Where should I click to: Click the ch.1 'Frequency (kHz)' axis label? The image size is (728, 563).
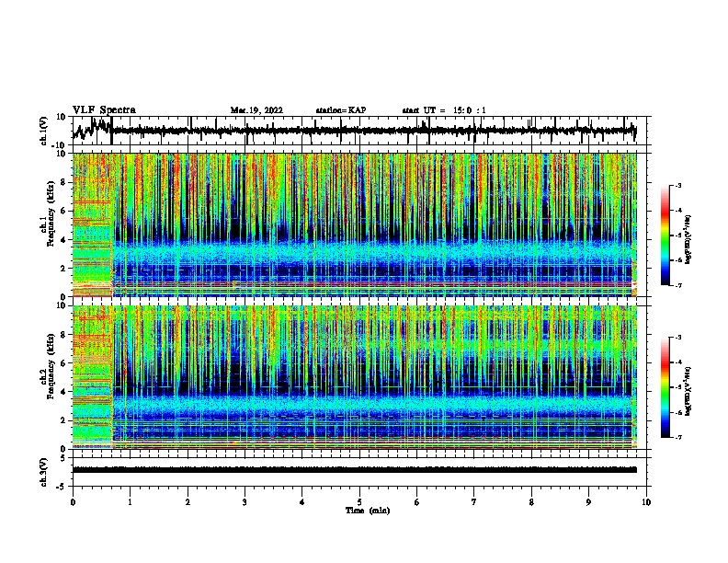click(50, 213)
